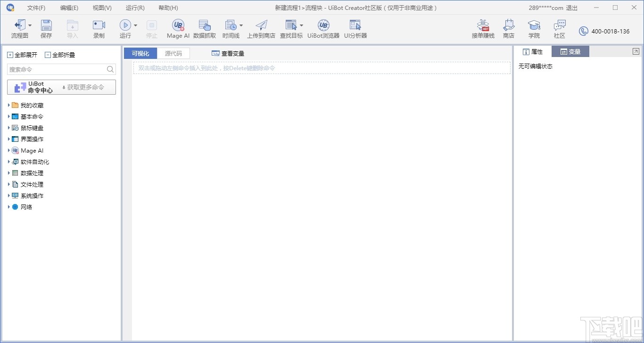Select 网络 in command tree
The height and width of the screenshot is (343, 644).
click(x=26, y=207)
